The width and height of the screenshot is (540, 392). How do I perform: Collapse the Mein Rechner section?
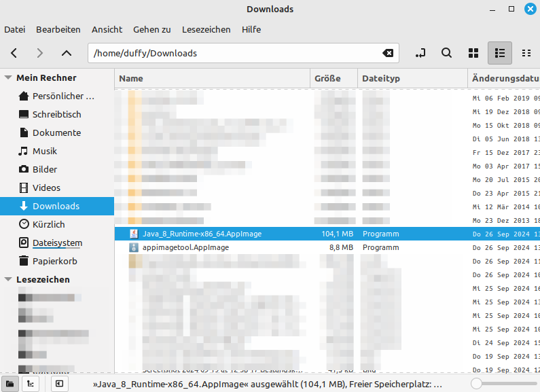(9, 78)
